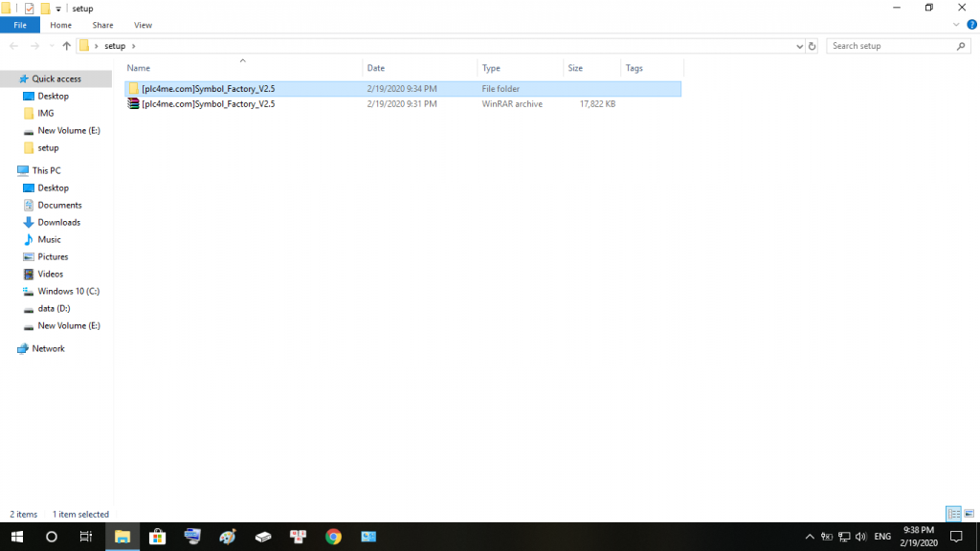Screen dimensions: 980x551
Task: Select Downloads in the navigation pane
Action: pos(58,223)
